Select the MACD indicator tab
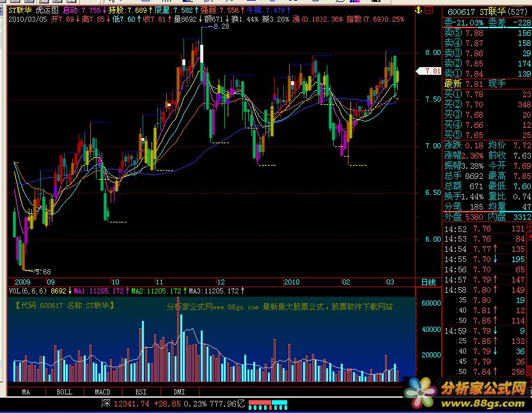This screenshot has height=413, width=532. (x=102, y=391)
